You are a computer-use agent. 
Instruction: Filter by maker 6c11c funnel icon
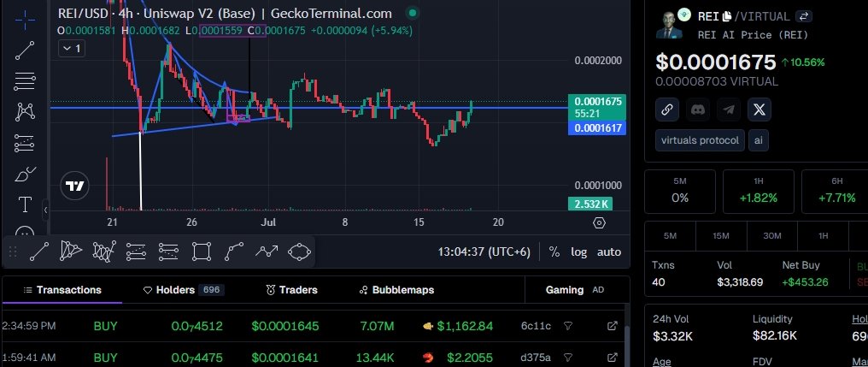(x=567, y=326)
